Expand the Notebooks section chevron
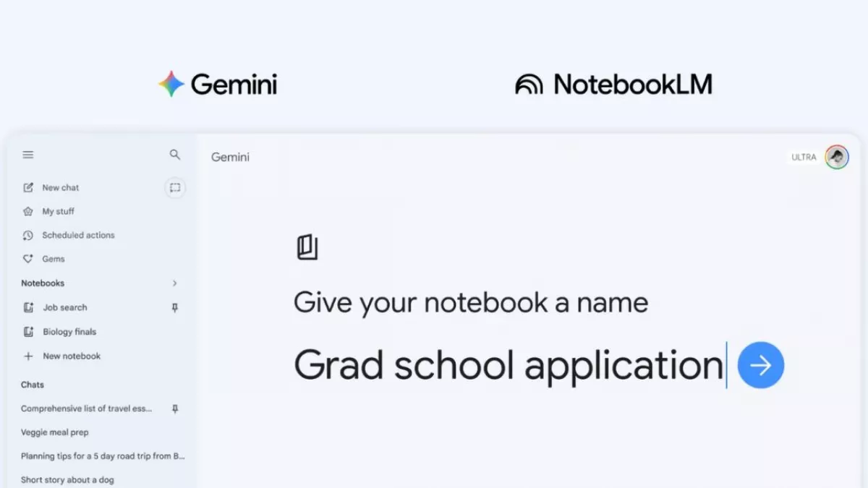The width and height of the screenshot is (868, 488). [x=174, y=283]
